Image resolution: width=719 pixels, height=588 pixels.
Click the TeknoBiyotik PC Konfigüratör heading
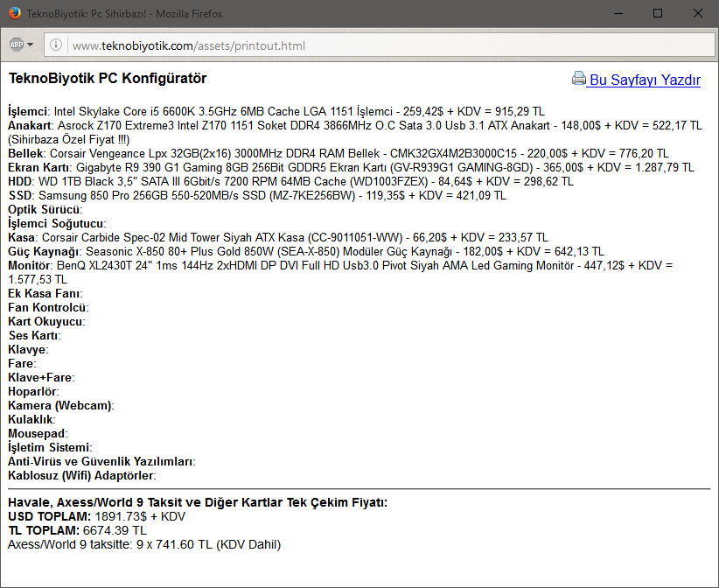pyautogui.click(x=108, y=79)
